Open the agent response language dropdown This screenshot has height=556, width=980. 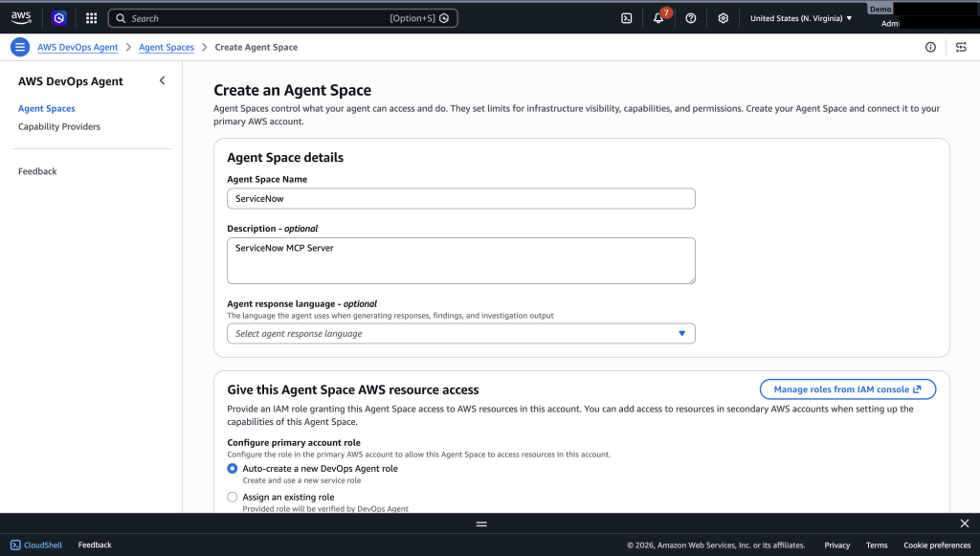[x=460, y=334]
